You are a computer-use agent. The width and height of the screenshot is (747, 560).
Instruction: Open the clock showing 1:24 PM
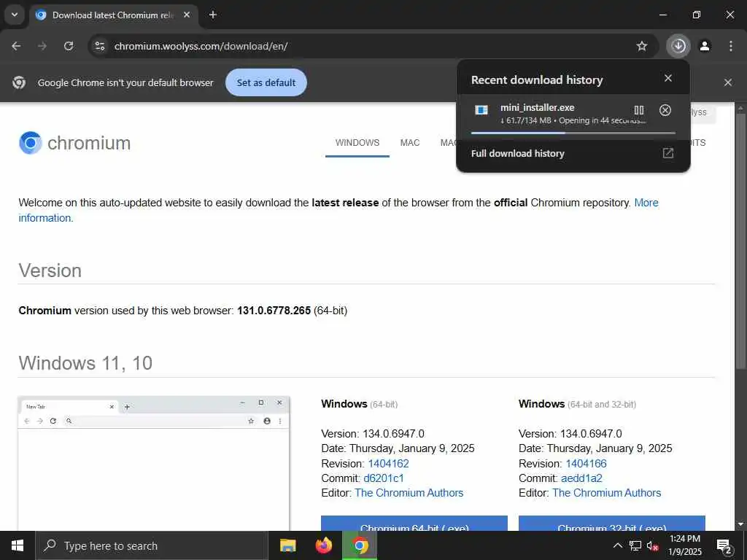pyautogui.click(x=685, y=545)
